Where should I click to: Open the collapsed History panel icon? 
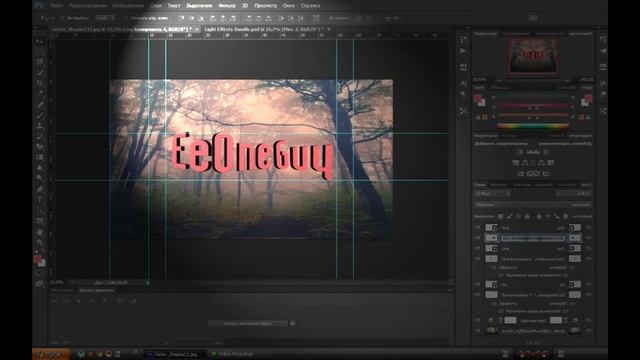tap(463, 40)
